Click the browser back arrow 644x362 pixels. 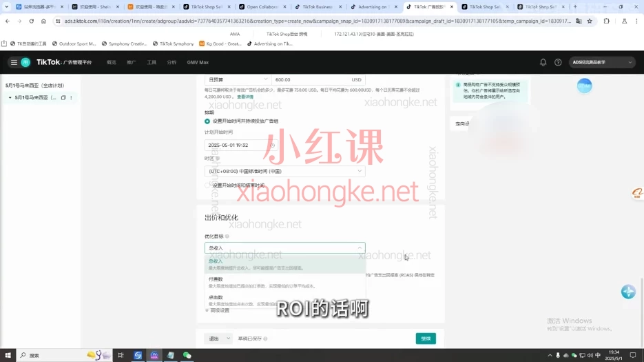tap(8, 21)
